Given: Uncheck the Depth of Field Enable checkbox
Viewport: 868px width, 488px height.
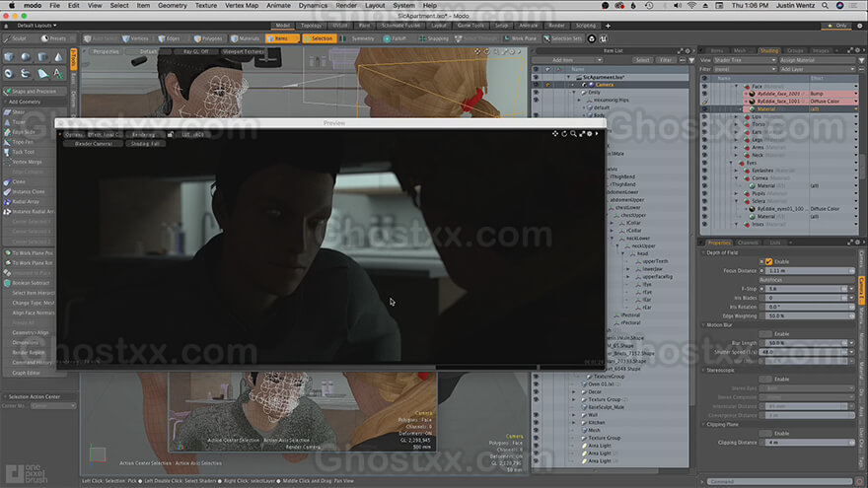Looking at the screenshot, I should [x=769, y=261].
